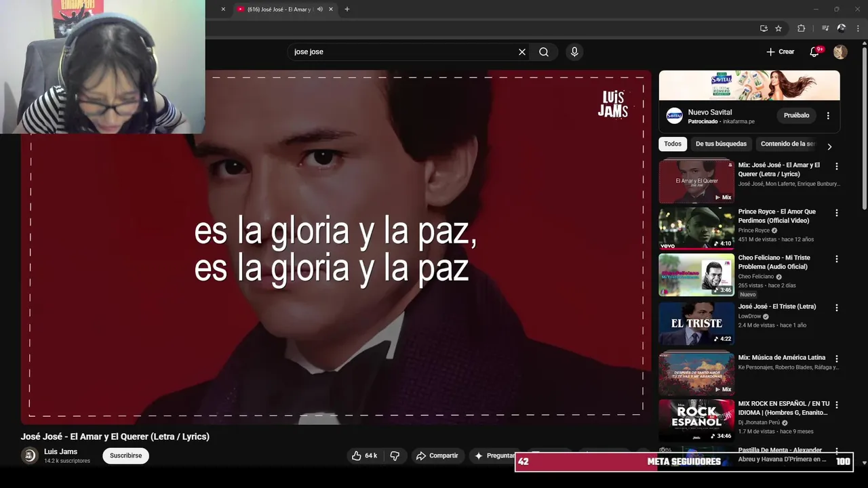Open Mix Rock Español thumbnail
Viewport: 868px width, 488px height.
(x=696, y=420)
